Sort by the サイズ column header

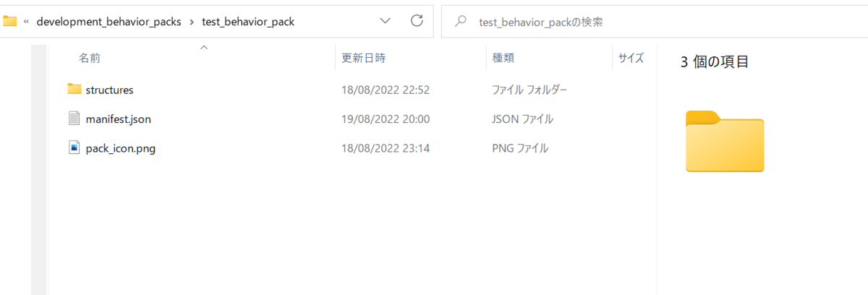(631, 58)
